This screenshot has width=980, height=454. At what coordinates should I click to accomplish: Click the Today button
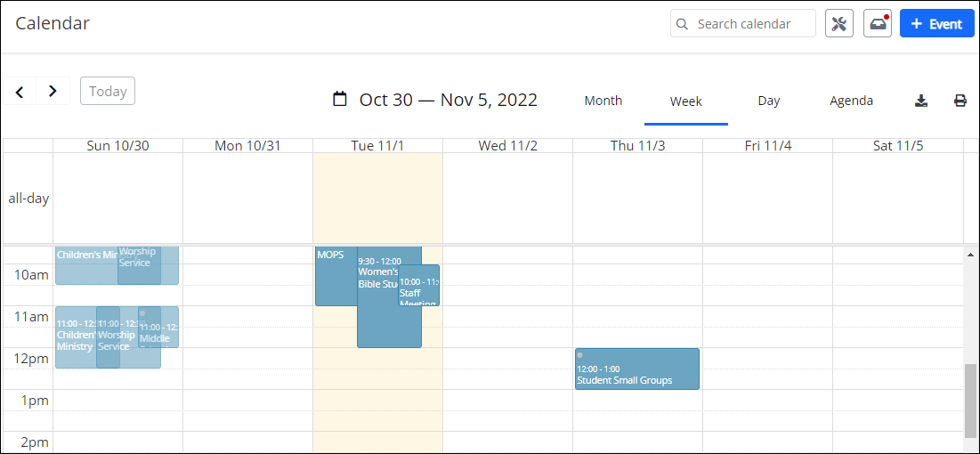click(108, 91)
